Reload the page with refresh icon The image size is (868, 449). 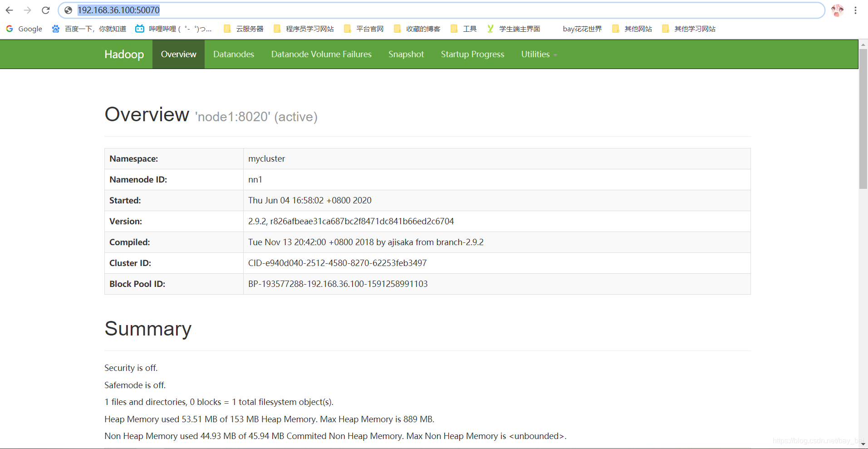(x=45, y=10)
